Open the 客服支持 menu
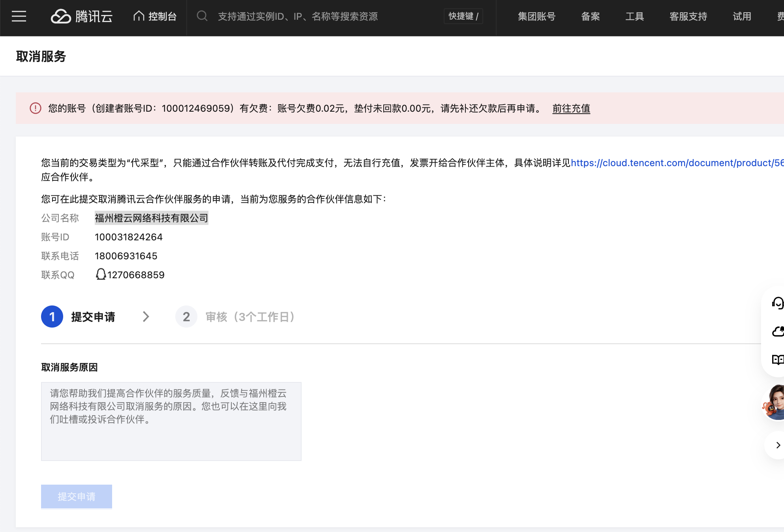Screen dimensions: 784x532 click(x=688, y=16)
